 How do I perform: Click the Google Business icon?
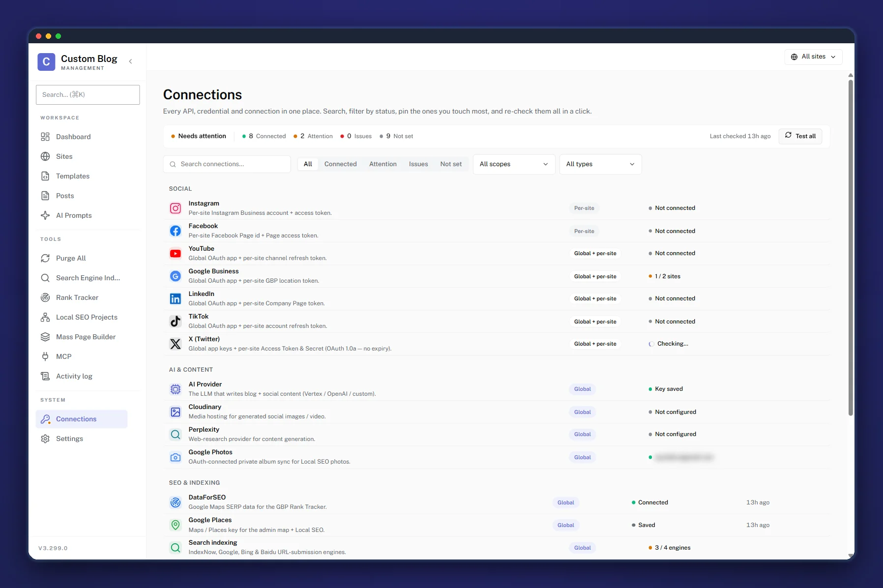click(176, 276)
